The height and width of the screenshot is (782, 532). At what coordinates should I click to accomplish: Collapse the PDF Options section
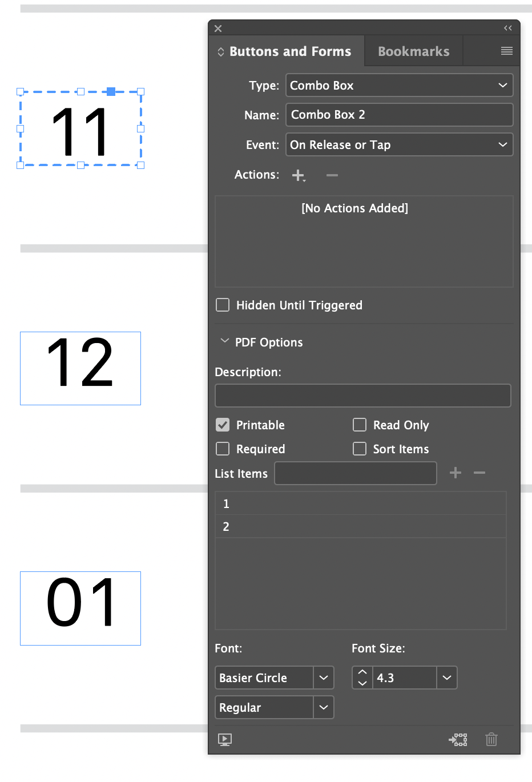pyautogui.click(x=225, y=341)
